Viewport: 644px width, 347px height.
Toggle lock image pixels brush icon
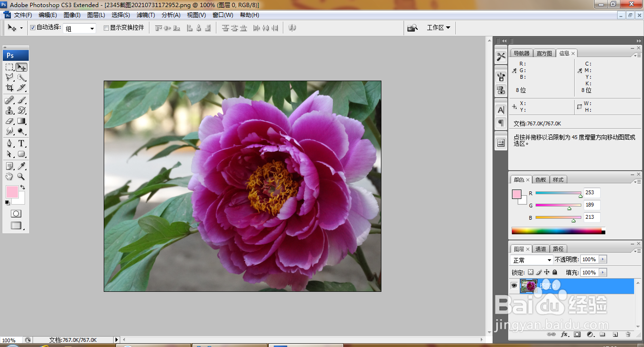tap(539, 272)
